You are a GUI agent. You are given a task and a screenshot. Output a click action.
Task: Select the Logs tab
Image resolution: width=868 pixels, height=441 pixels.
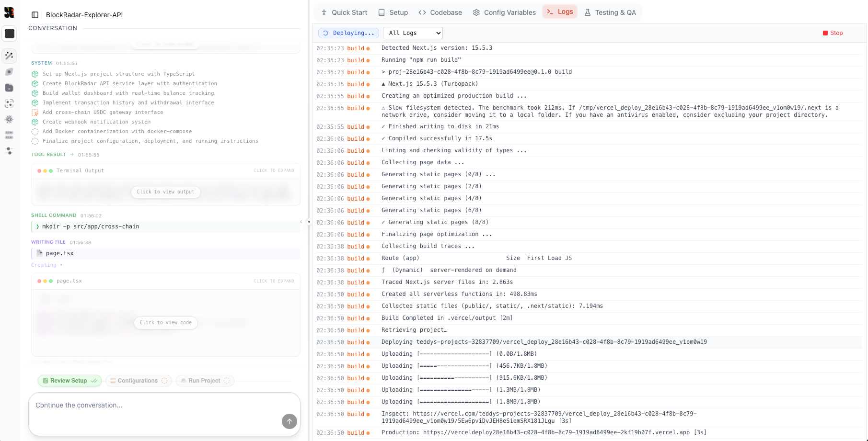560,12
